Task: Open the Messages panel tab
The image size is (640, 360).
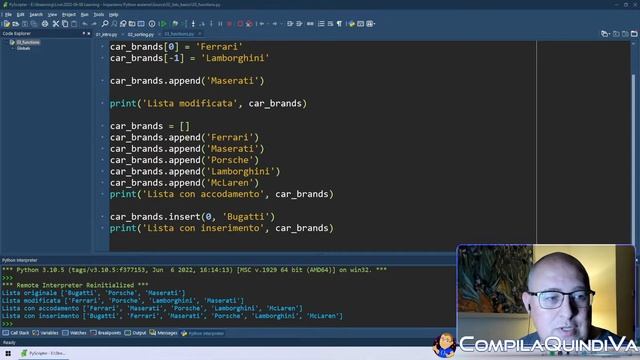Action: (x=163, y=333)
